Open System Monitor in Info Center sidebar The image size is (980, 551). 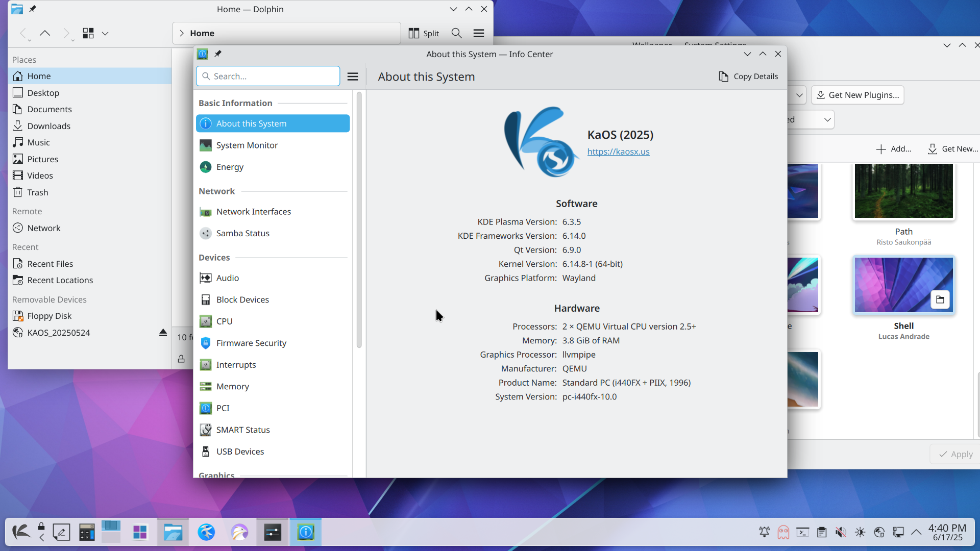point(273,145)
